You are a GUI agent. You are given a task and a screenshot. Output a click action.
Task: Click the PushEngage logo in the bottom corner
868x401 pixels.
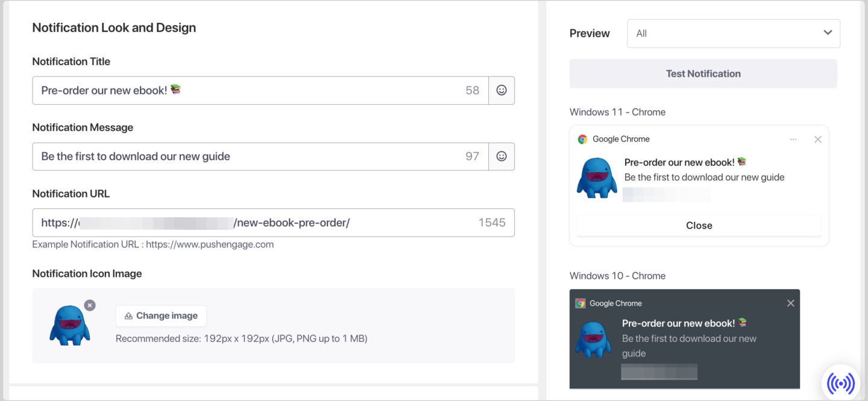tap(841, 382)
